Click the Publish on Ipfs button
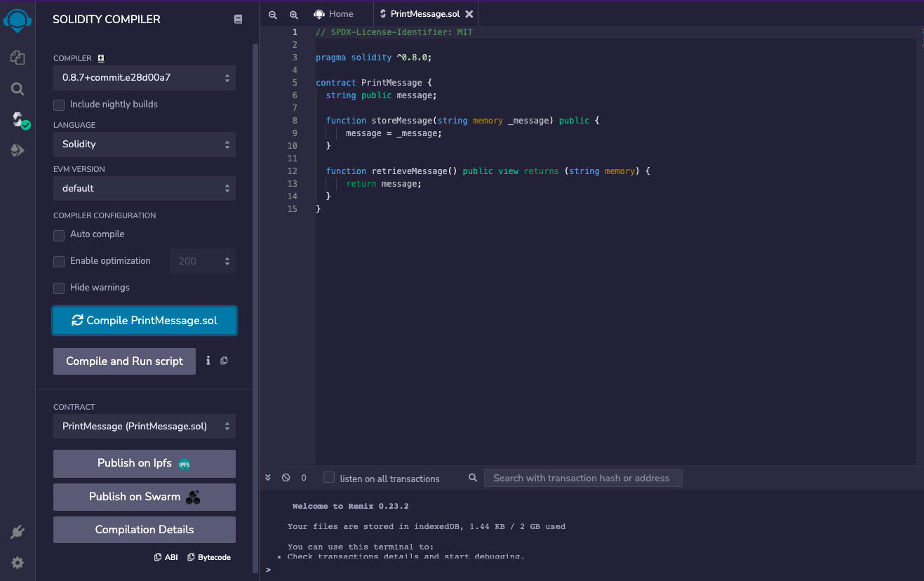 click(x=145, y=464)
